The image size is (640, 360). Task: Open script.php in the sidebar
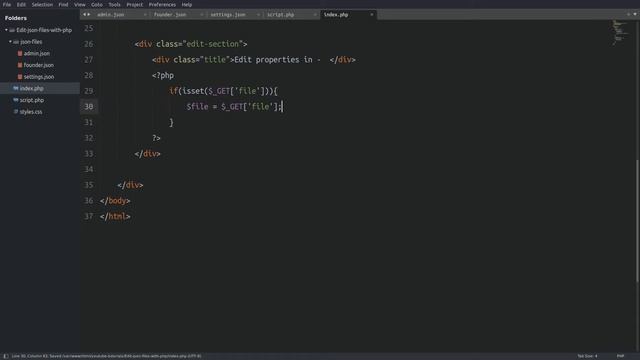coord(32,100)
